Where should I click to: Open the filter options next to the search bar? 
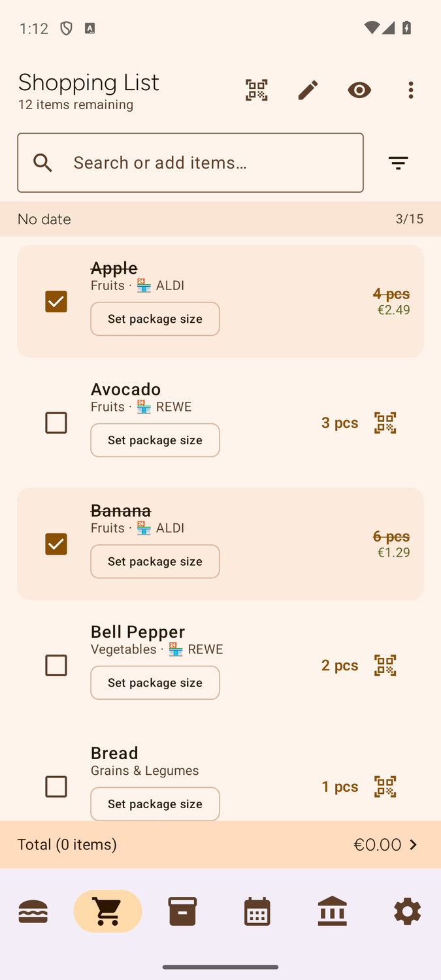click(398, 162)
